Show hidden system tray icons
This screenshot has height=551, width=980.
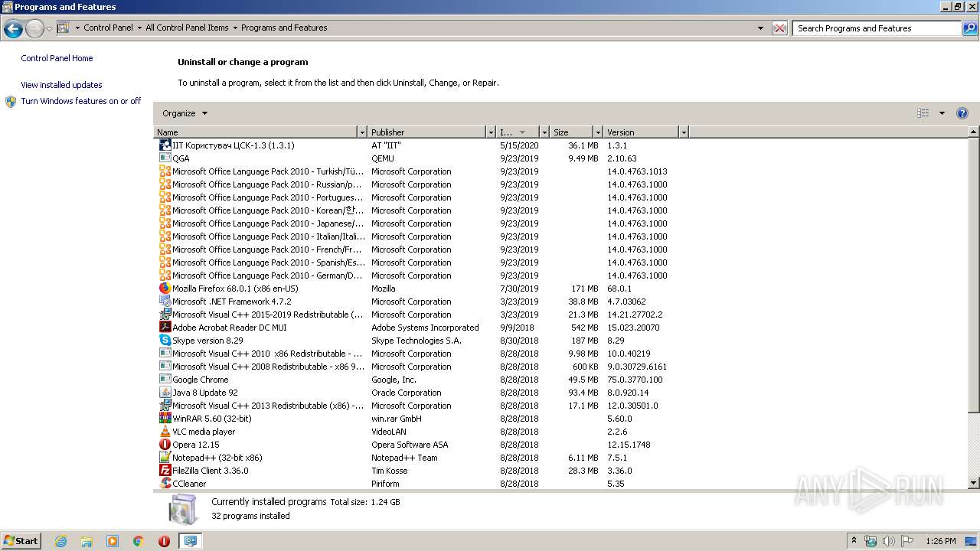click(854, 541)
